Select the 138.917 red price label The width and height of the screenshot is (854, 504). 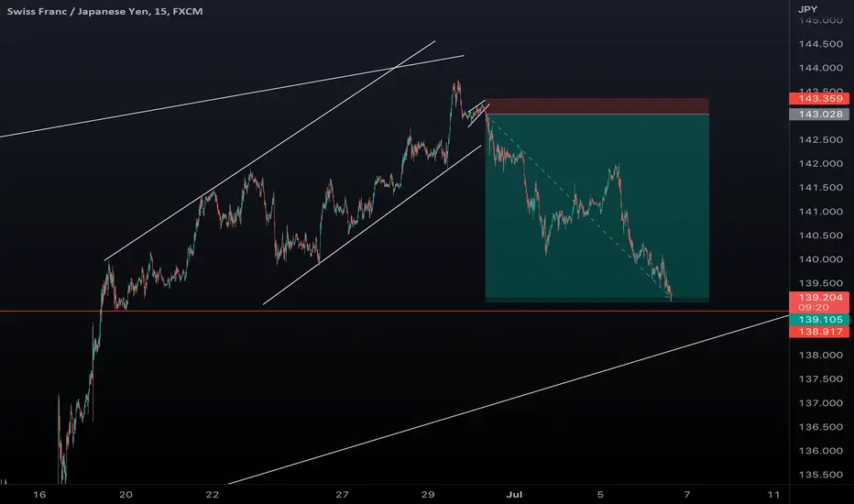click(819, 332)
